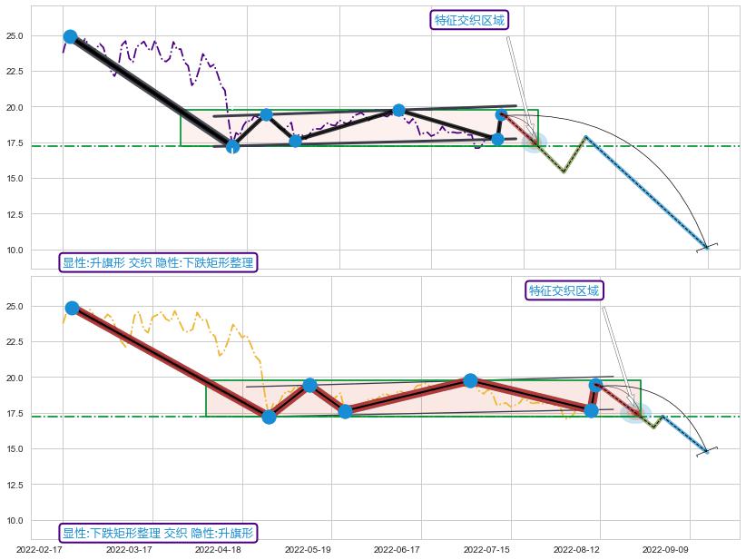
Task: Click the end of top chart's blue projection line
Action: click(707, 247)
